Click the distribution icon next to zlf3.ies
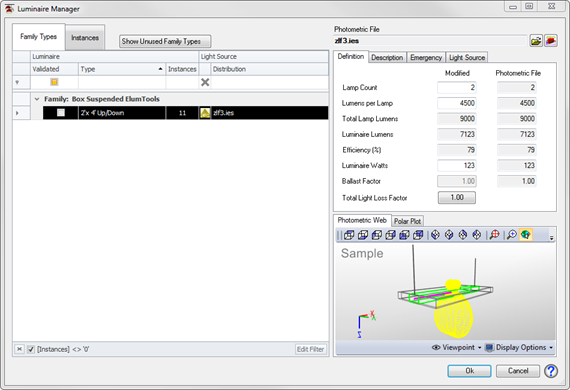The height and width of the screenshot is (390, 570). click(x=205, y=113)
